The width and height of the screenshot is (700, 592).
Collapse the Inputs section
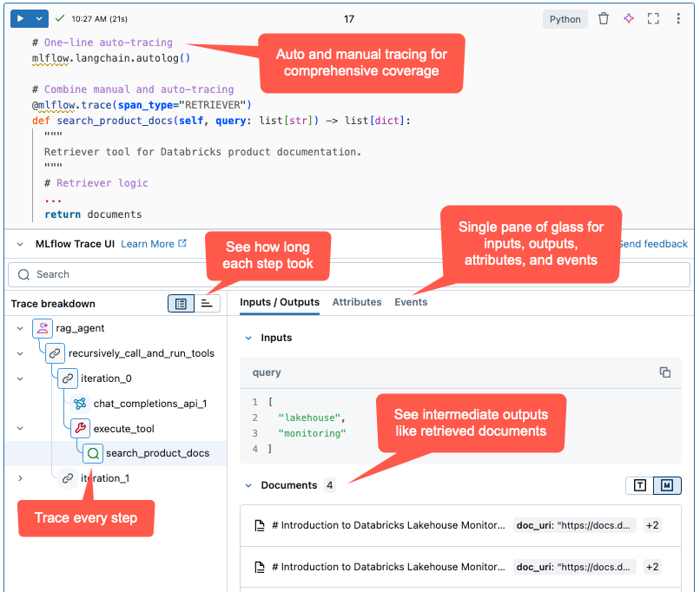(x=248, y=339)
